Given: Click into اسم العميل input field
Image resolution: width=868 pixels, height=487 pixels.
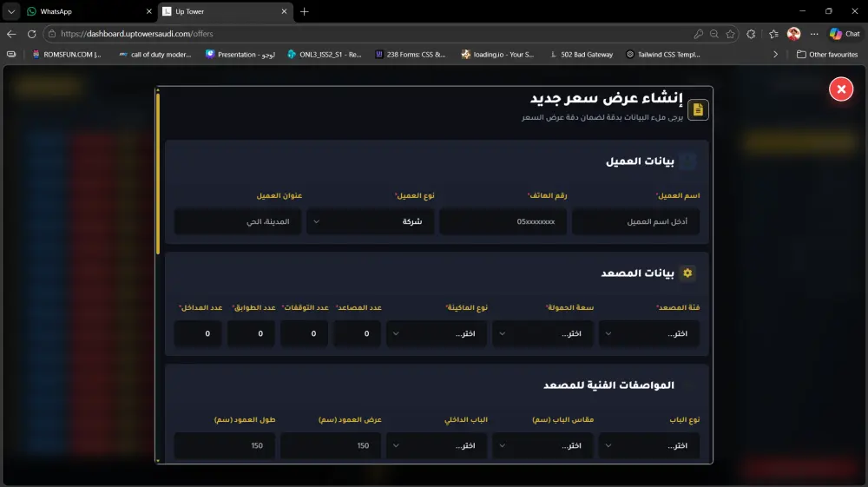Looking at the screenshot, I should pos(635,221).
